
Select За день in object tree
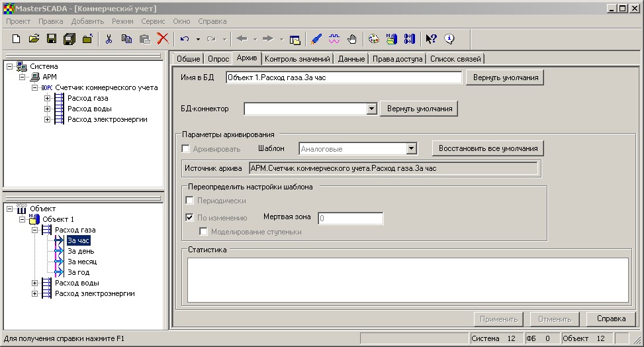click(x=81, y=251)
